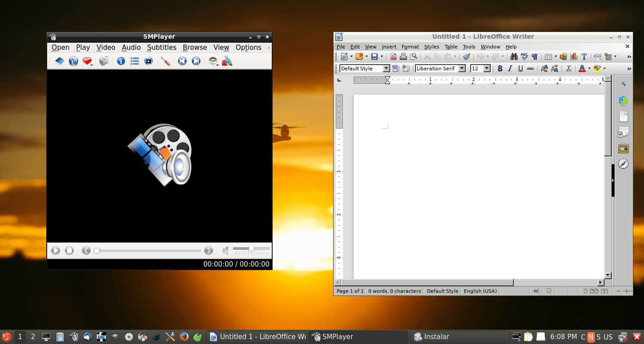The image size is (644, 344).
Task: Click the previous track icon in SMPlayer toolbar
Action: (x=182, y=61)
